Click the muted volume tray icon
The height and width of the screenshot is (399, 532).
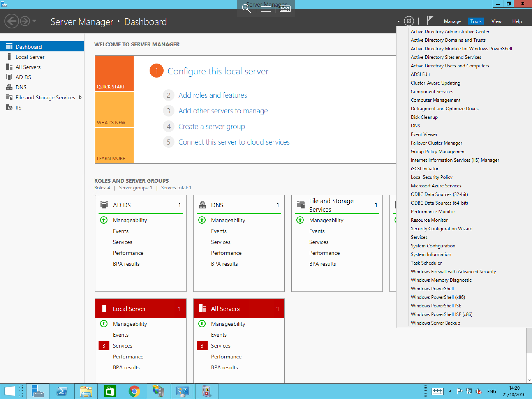click(479, 392)
